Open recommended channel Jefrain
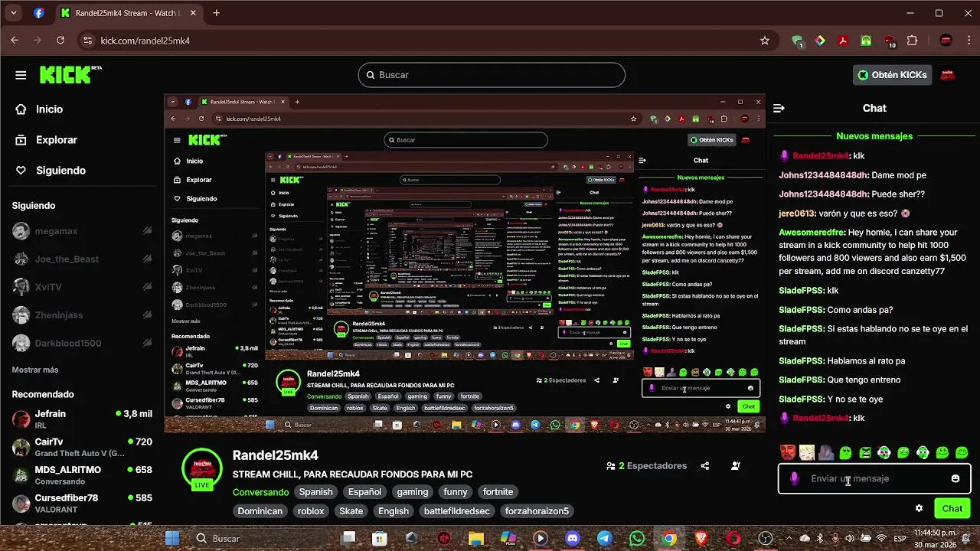The image size is (980, 551). 82,419
